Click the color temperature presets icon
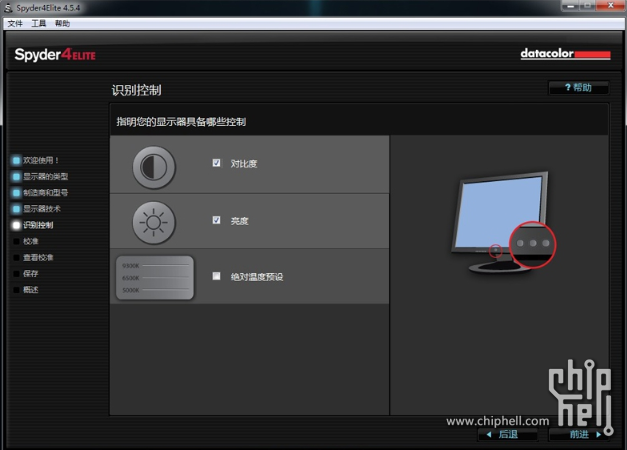This screenshot has width=627, height=450. pos(155,278)
